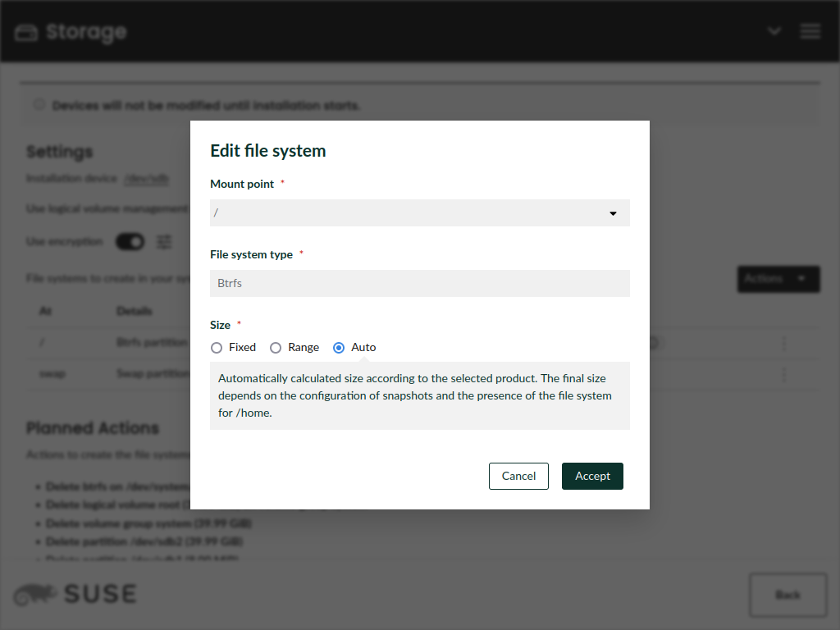This screenshot has height=630, width=840.
Task: Click the Back button
Action: [787, 595]
